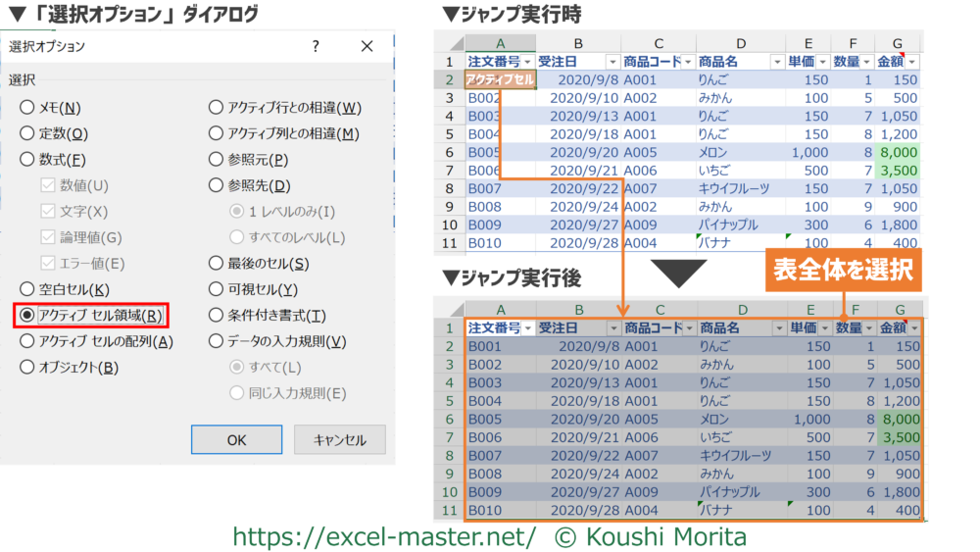Open 受注日 filter dropdown in top table
Viewport: 980px width, 552px height.
tap(612, 62)
